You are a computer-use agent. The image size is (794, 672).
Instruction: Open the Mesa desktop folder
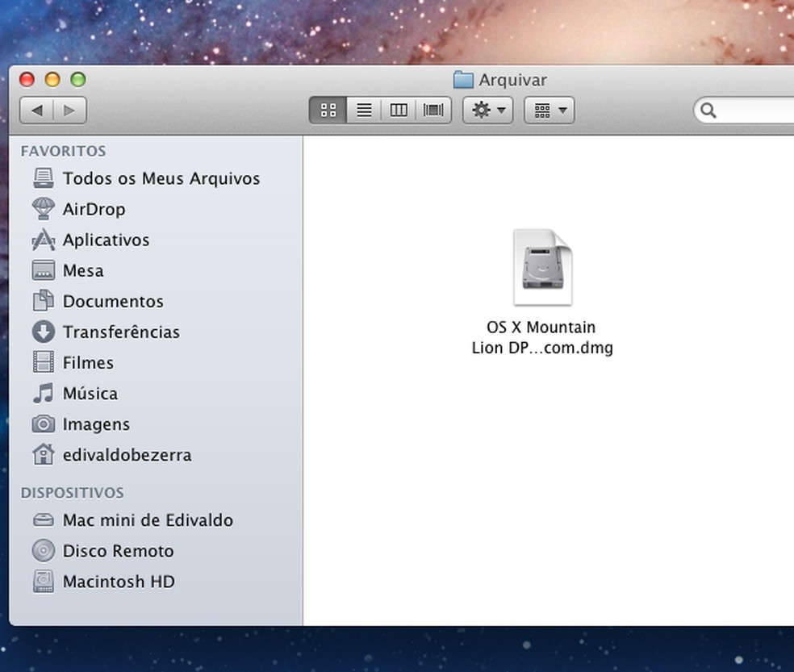point(82,270)
